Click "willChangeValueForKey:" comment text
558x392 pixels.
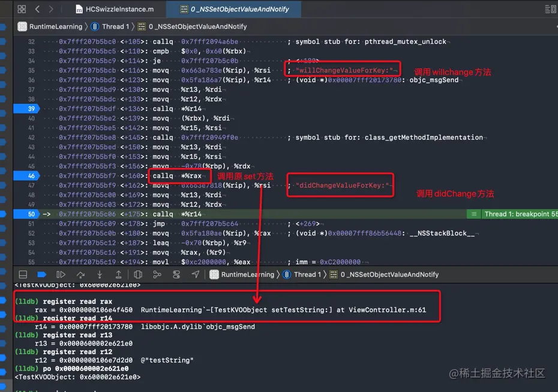tap(344, 70)
